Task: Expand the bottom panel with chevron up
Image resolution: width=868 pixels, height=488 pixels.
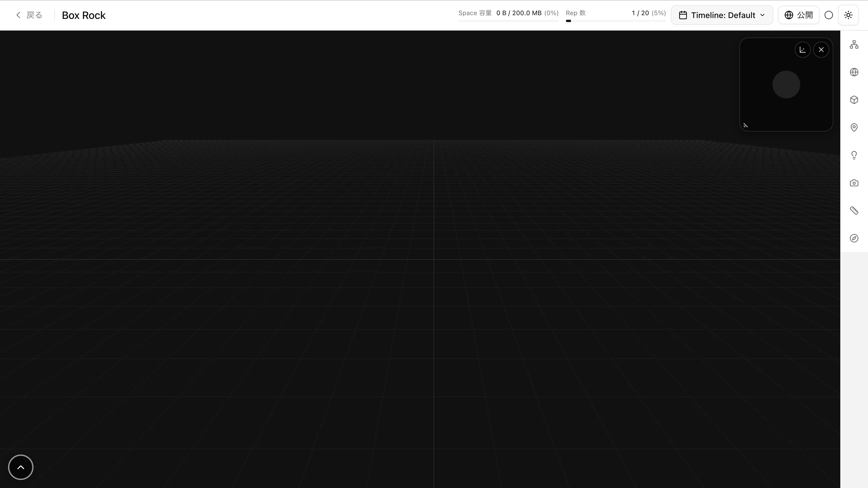Action: pyautogui.click(x=20, y=467)
